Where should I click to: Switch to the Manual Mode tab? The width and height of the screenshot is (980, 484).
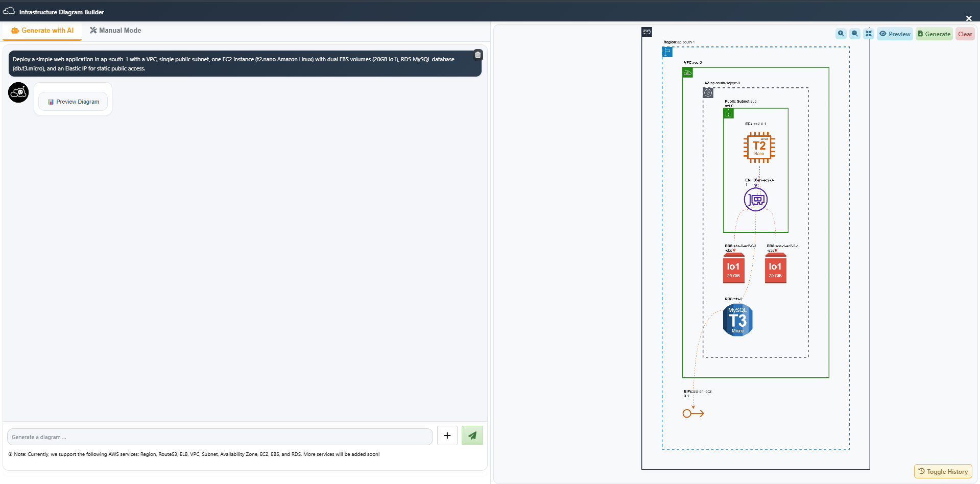pos(115,31)
